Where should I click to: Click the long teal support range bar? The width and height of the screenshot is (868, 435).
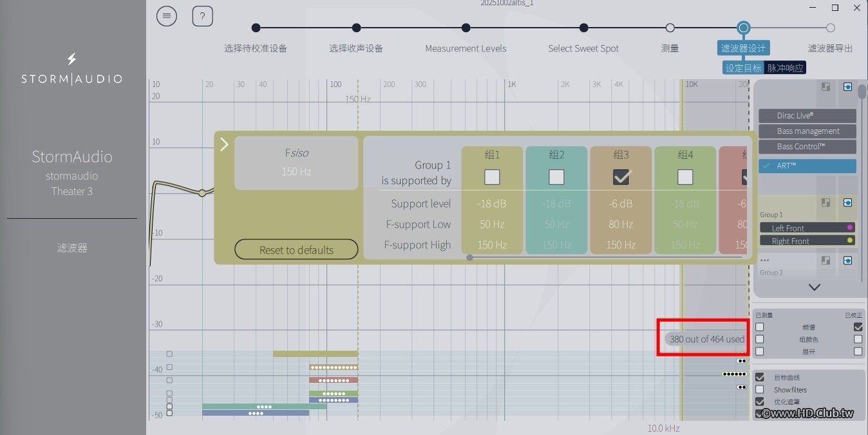point(264,407)
